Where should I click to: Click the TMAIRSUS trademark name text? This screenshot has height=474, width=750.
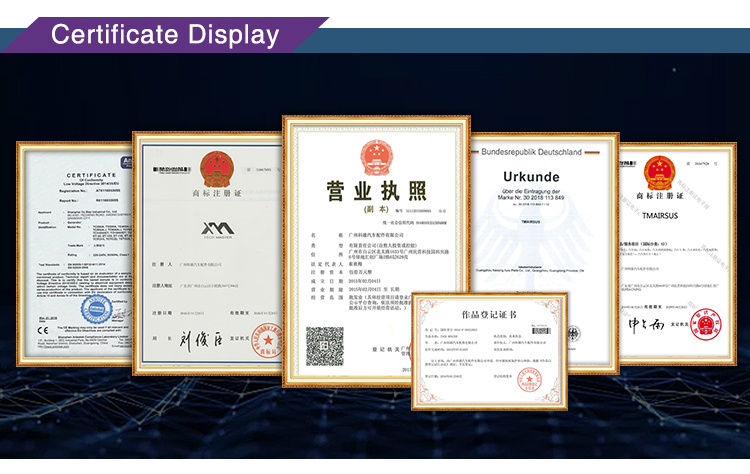pos(660,216)
